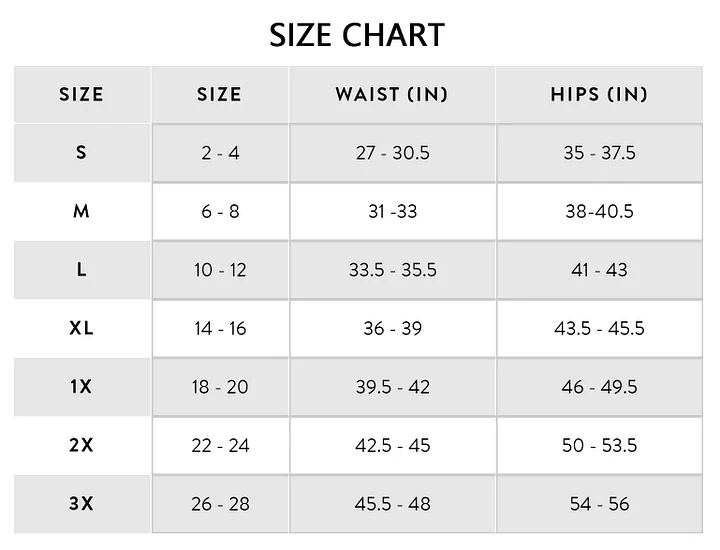720x550 pixels.
Task: Select the M size row label
Action: (x=81, y=211)
